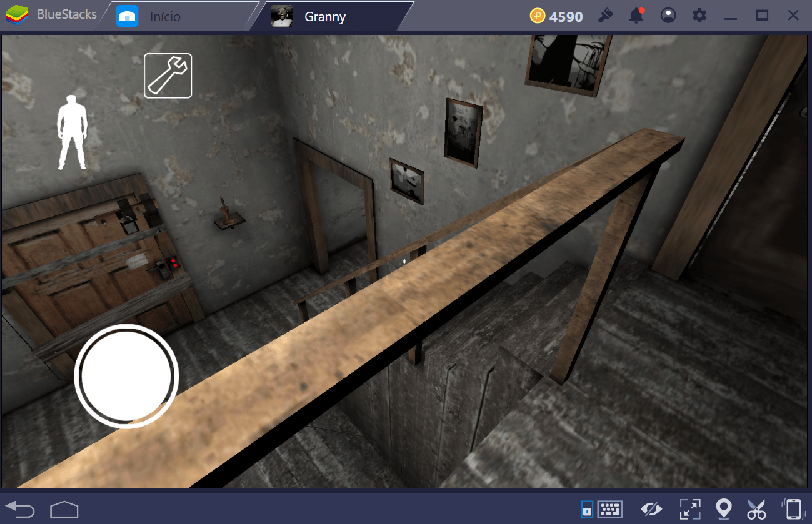Click the gold coin icon
Image resolution: width=812 pixels, height=524 pixels.
[x=538, y=16]
